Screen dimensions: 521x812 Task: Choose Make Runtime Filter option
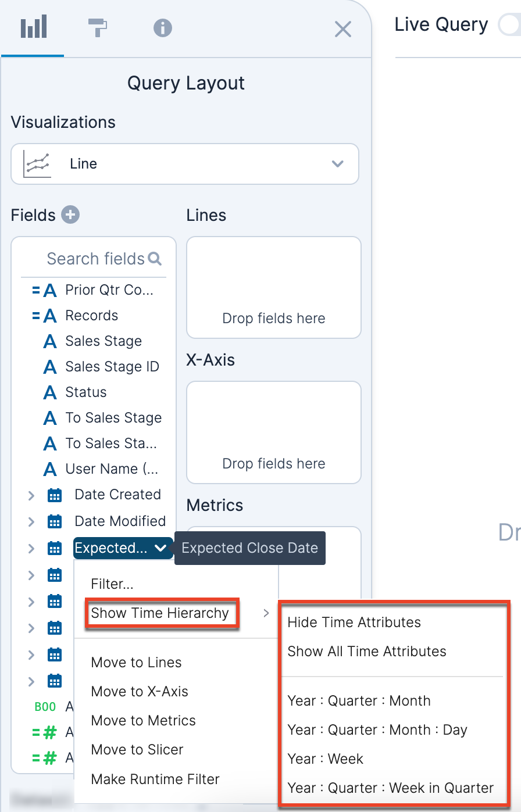(155, 779)
